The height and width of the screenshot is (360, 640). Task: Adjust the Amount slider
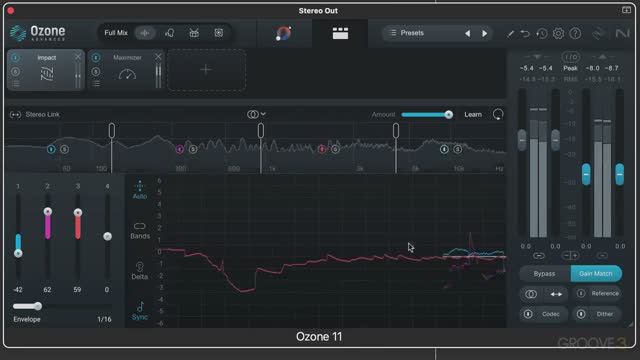427,115
